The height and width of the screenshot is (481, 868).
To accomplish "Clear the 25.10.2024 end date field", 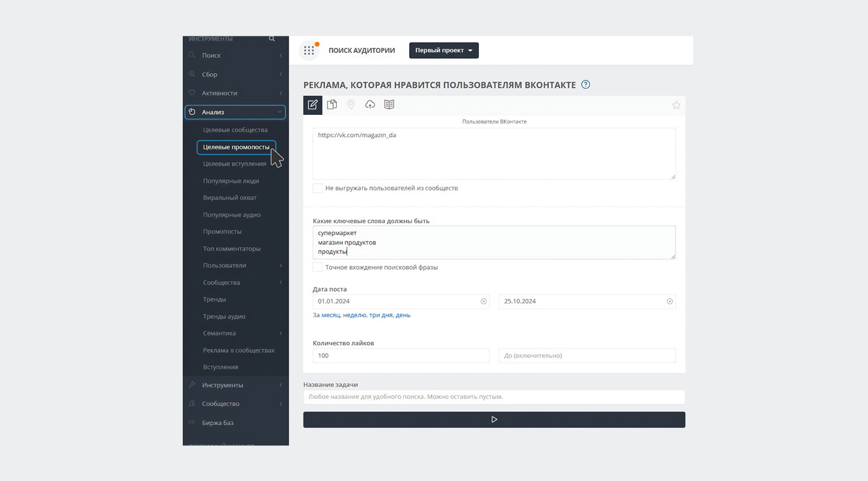I will pyautogui.click(x=670, y=302).
